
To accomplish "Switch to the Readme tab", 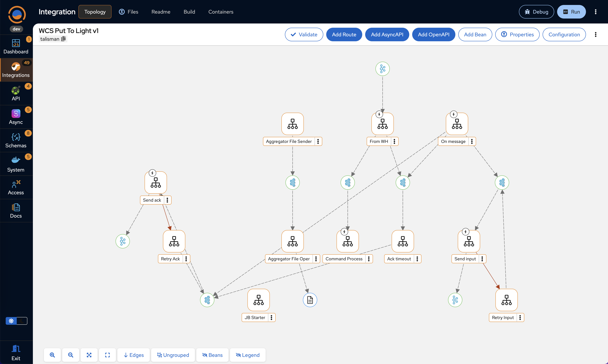I will (x=161, y=12).
